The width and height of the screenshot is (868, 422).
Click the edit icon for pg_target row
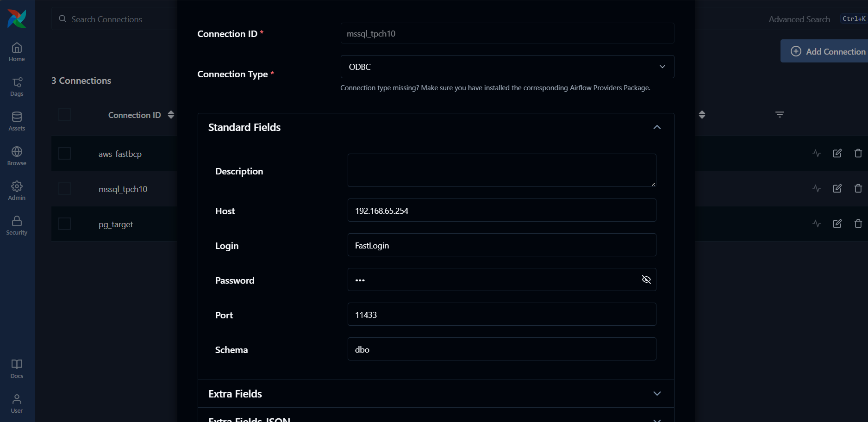point(837,223)
